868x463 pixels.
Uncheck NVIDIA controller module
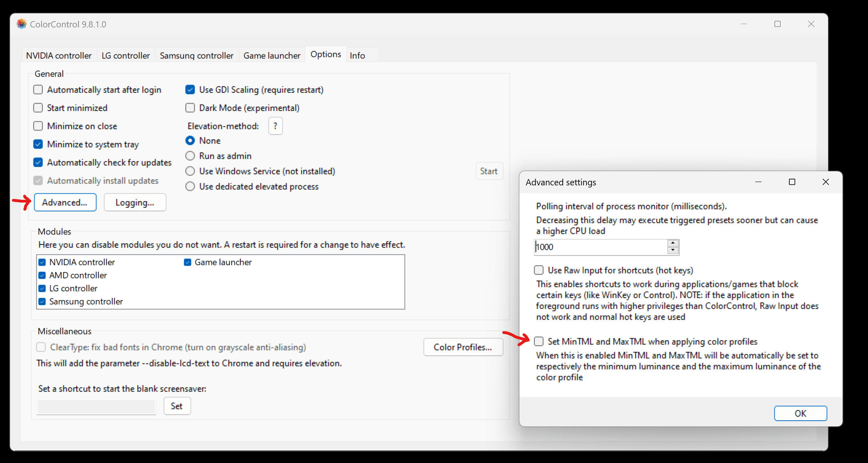42,262
